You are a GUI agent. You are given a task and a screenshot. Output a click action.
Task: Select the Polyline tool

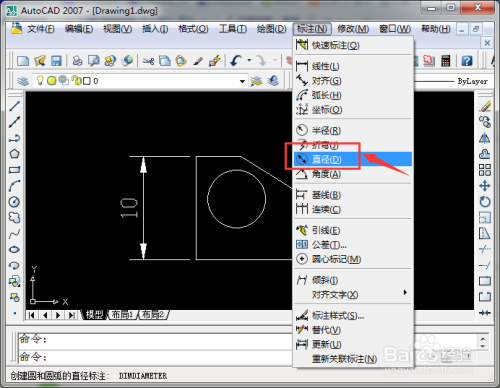pyautogui.click(x=14, y=138)
